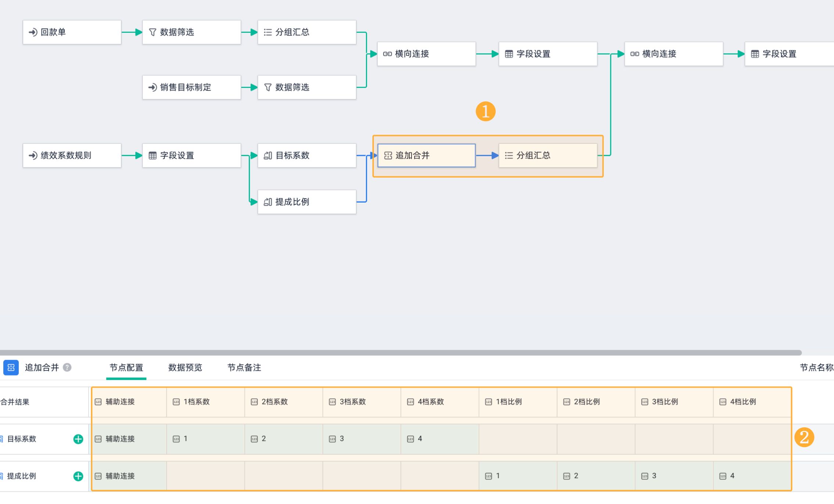Click the blue 追加合并 panel icon
The width and height of the screenshot is (834, 504).
pos(11,367)
